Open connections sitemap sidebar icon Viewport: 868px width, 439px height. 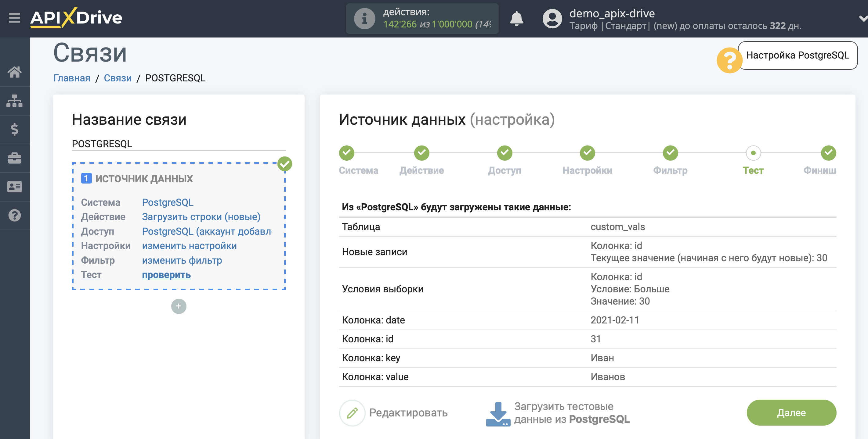tap(14, 101)
